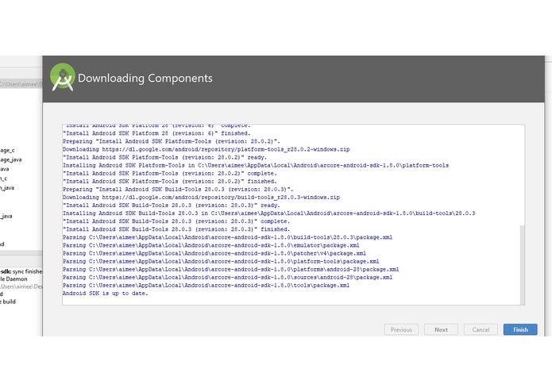Click the 'Parsing ...sources\android-28\package.xml' line
552x392 pixels.
(227, 278)
